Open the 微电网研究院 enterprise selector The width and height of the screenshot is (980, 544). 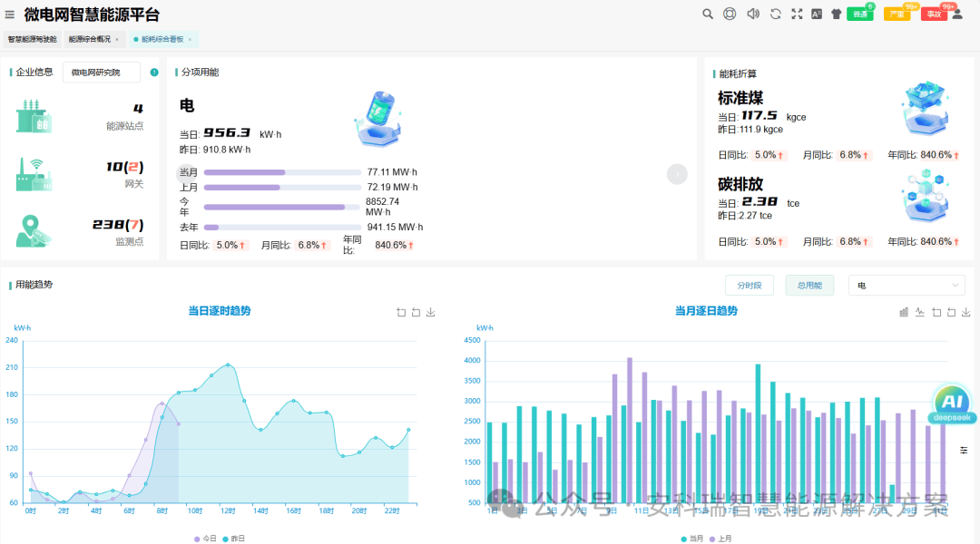point(101,73)
